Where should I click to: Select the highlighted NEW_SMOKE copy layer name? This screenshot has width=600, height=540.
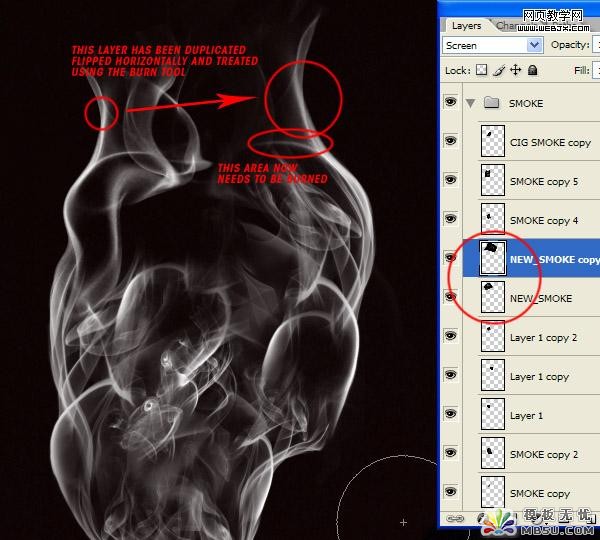coord(554,259)
